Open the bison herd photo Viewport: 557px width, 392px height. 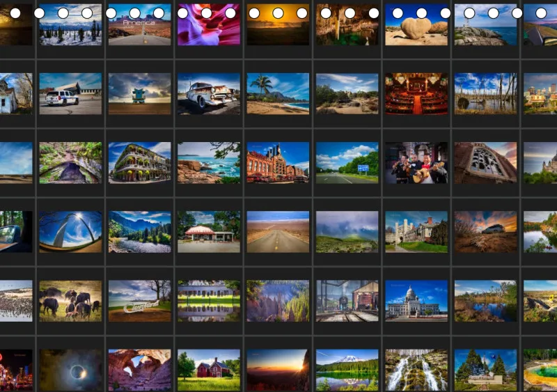click(70, 301)
